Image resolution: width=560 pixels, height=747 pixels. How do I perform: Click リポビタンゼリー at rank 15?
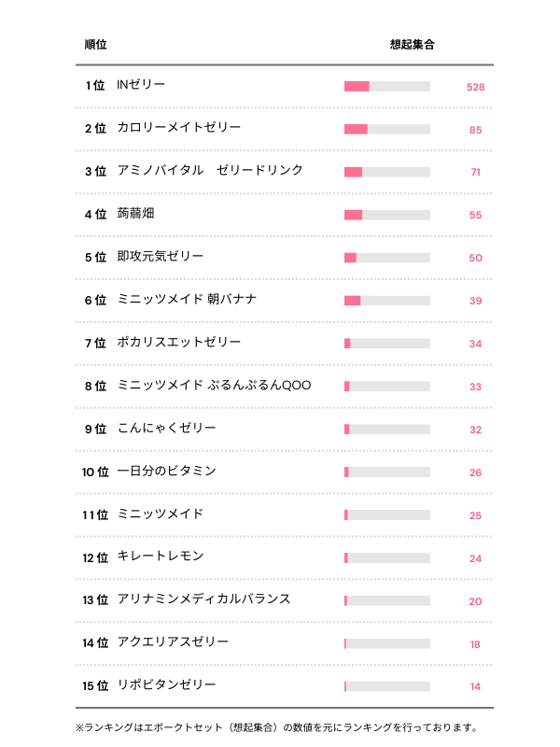click(x=167, y=686)
